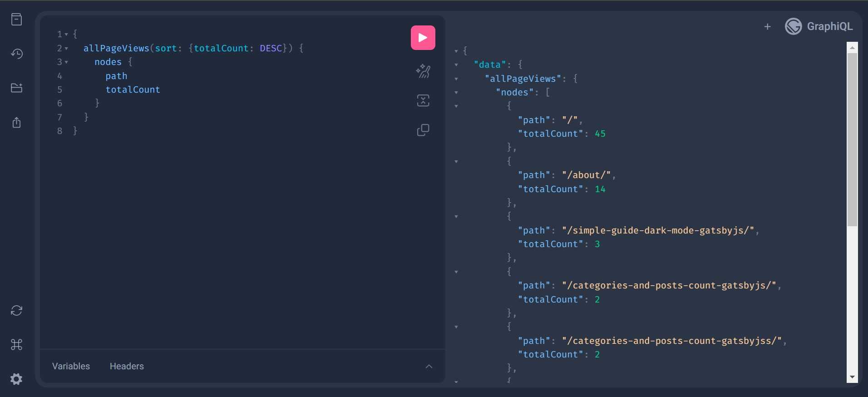Viewport: 868px width, 397px height.
Task: Click the path field on line 4
Action: pyautogui.click(x=116, y=76)
